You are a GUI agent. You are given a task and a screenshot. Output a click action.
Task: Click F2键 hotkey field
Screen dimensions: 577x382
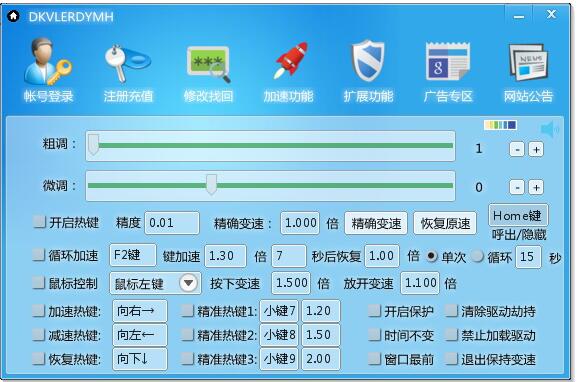[133, 255]
